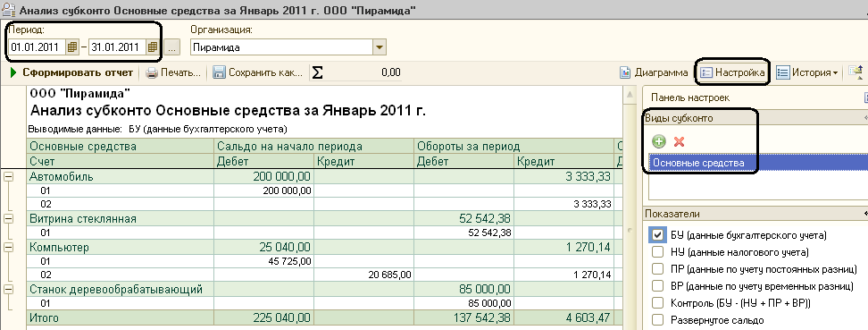Toggle the Настройка settings panel
Image resolution: width=868 pixels, height=330 pixels.
732,72
